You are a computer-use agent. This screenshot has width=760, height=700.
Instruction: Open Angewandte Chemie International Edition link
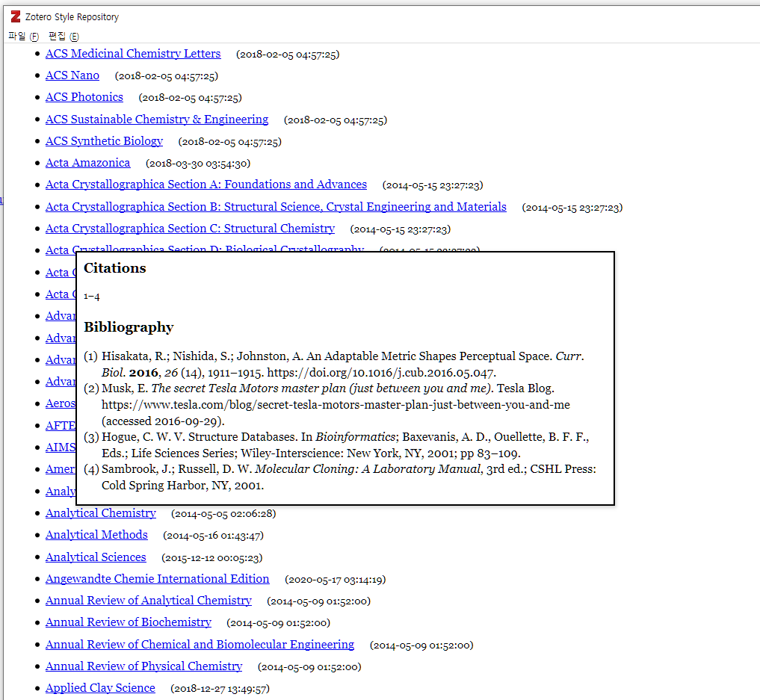pyautogui.click(x=157, y=579)
